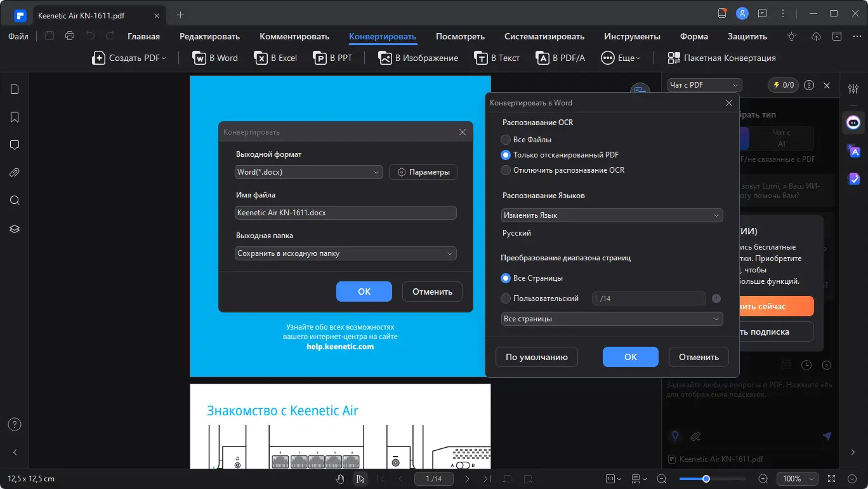
Task: Activate the text Select tool in status bar
Action: pos(360,479)
